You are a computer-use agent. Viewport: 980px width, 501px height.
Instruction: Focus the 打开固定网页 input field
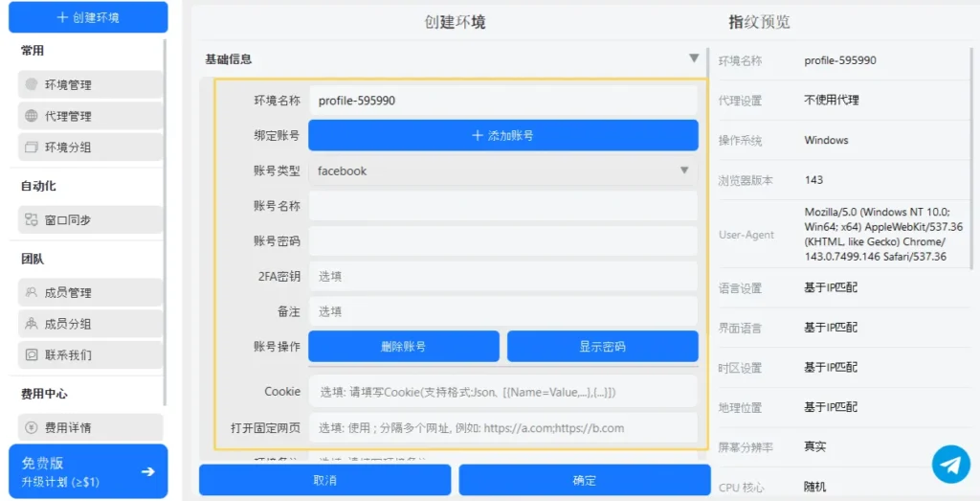point(503,428)
